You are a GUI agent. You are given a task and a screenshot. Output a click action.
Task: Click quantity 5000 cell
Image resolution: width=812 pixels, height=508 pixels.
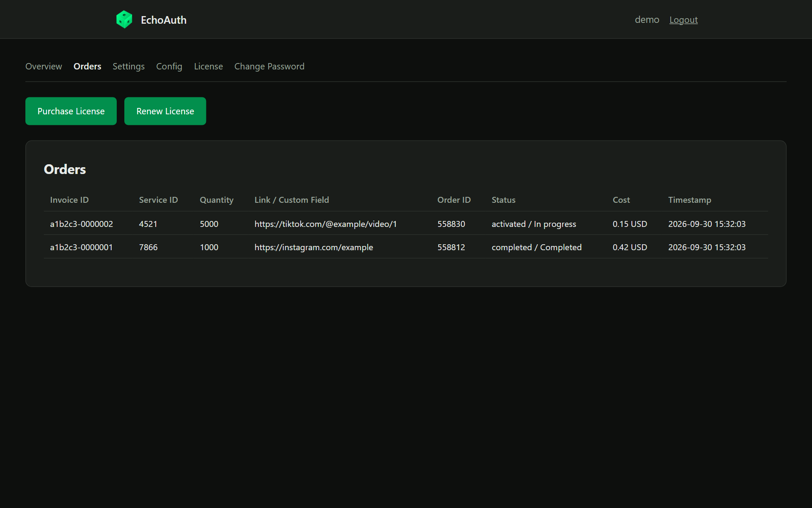(209, 224)
